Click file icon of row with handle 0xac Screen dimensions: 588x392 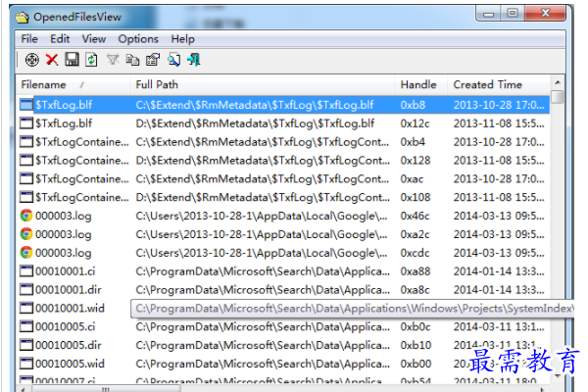pyautogui.click(x=26, y=178)
